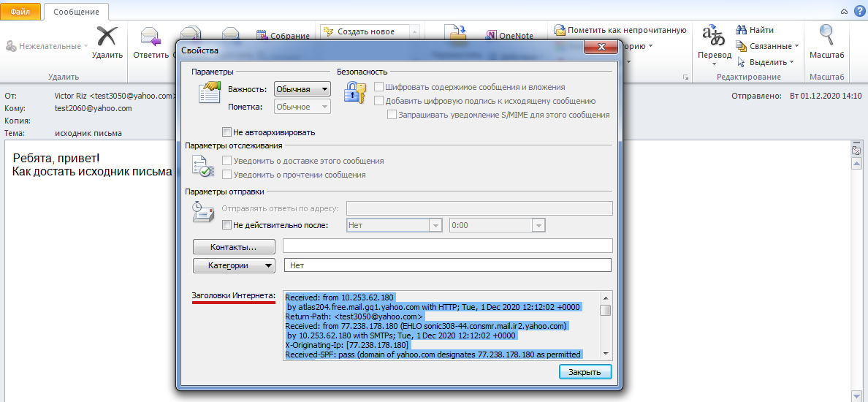Click the Удалить (Delete) X icon
Viewport: 868px width, 402px height.
pyautogui.click(x=107, y=37)
